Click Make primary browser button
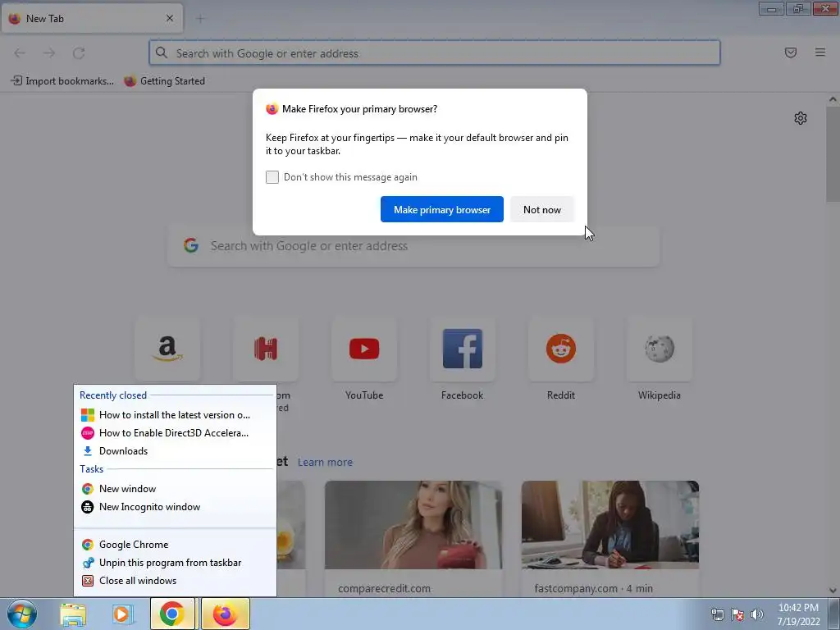This screenshot has height=630, width=840. pyautogui.click(x=442, y=209)
